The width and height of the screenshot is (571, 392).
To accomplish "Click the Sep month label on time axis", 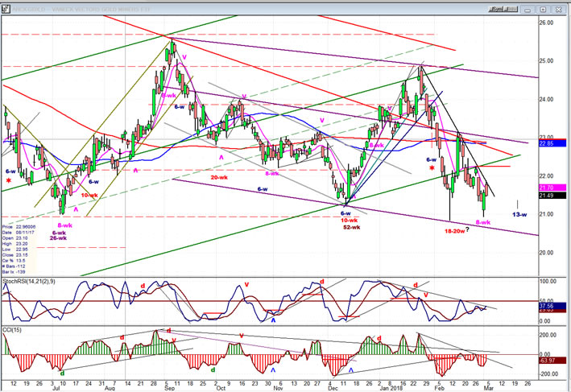I will coord(170,388).
